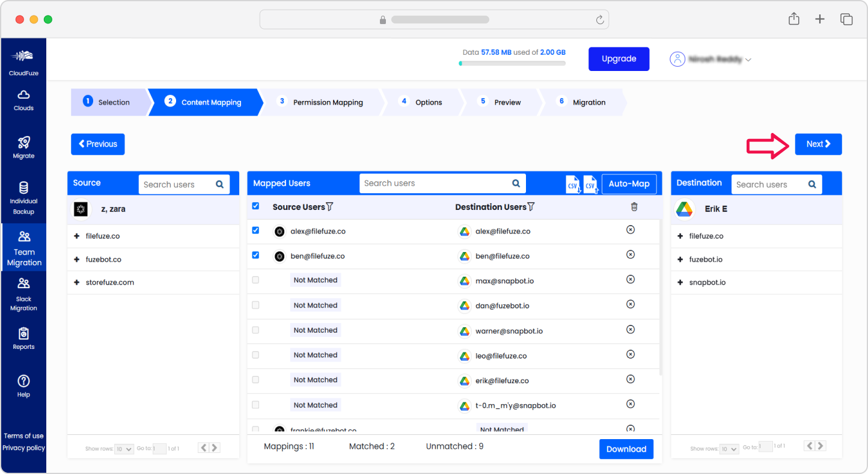
Task: Select the Content Mapping step
Action: coord(204,102)
